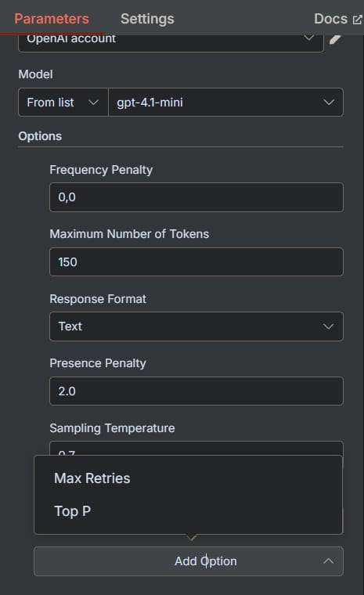Click the pencil edit credential icon

335,38
